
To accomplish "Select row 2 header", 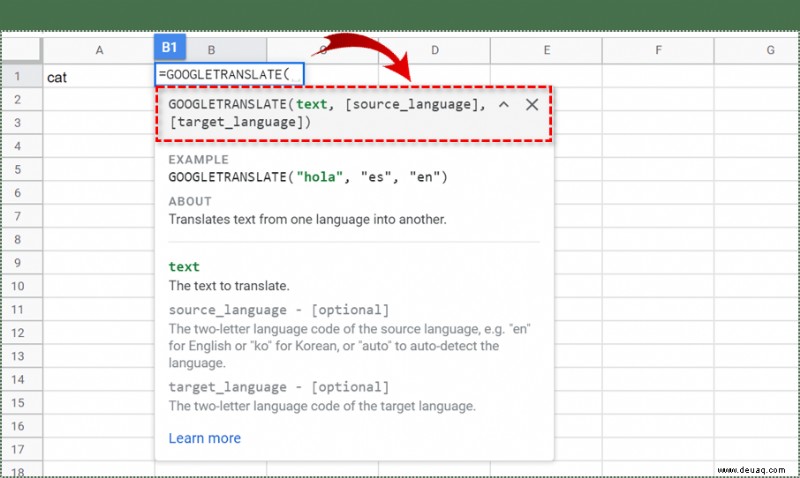I will (21, 99).
